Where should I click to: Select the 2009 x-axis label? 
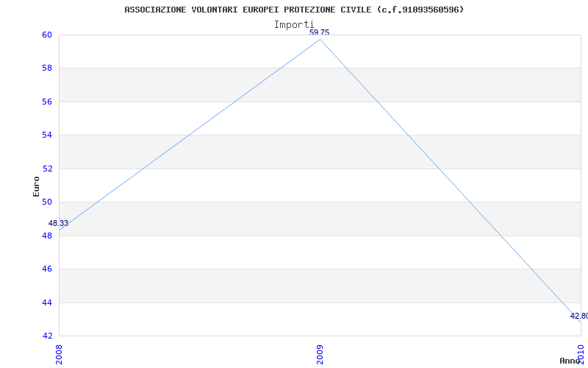[x=320, y=354]
